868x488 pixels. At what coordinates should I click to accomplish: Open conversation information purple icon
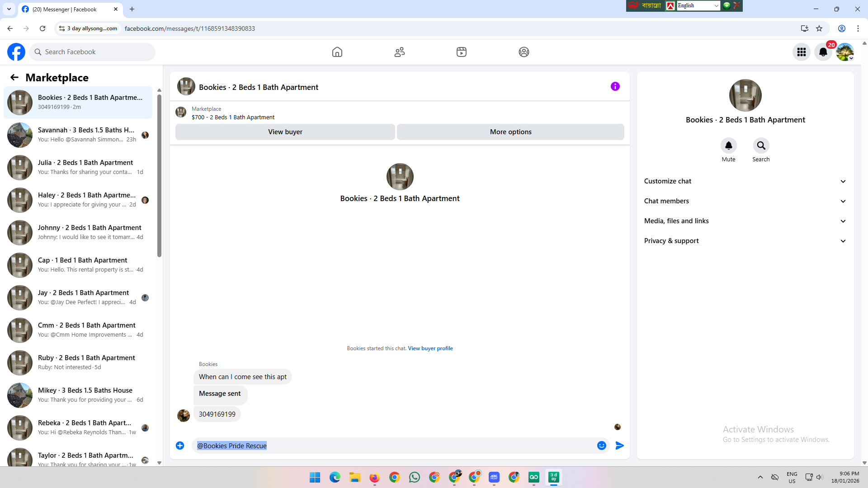(x=615, y=86)
